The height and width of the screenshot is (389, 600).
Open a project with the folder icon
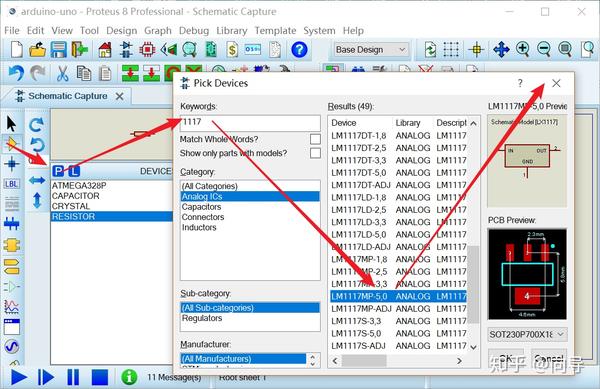click(x=37, y=50)
